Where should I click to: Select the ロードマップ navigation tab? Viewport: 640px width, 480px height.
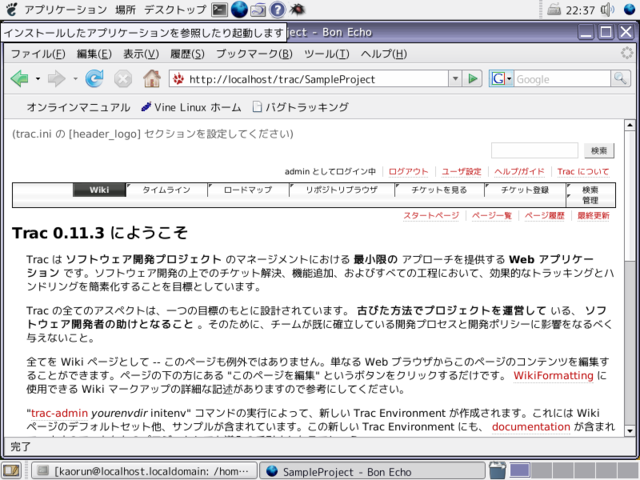point(248,190)
